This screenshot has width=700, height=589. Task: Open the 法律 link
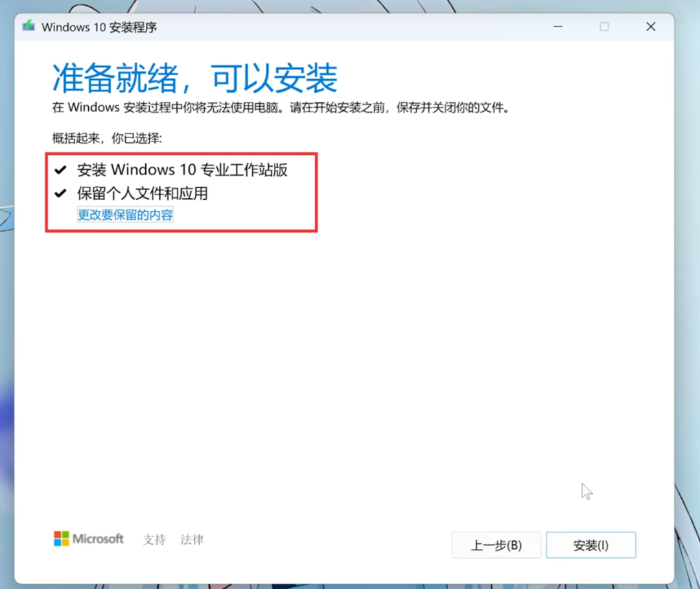tap(192, 540)
